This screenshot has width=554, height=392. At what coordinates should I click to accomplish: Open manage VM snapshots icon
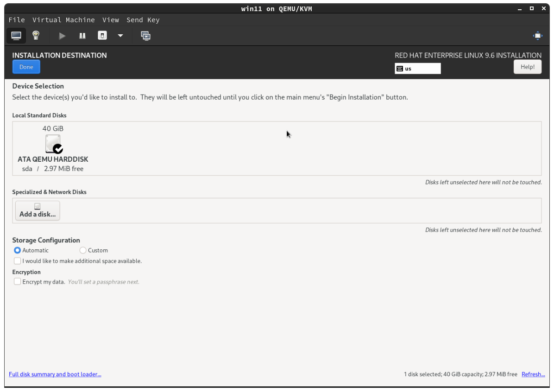tap(145, 36)
